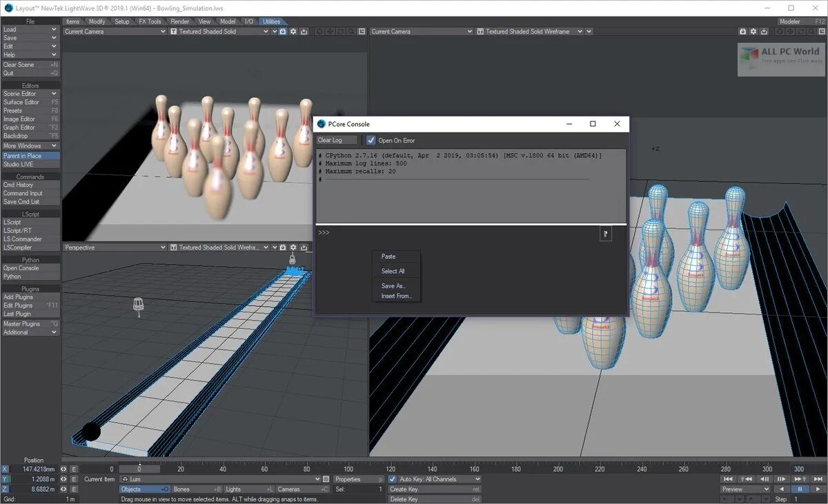Click the timeline frame slider handle at 0

pyautogui.click(x=139, y=469)
